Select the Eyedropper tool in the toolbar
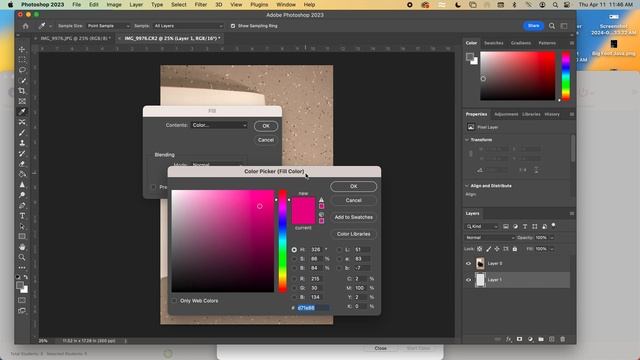 point(22,111)
